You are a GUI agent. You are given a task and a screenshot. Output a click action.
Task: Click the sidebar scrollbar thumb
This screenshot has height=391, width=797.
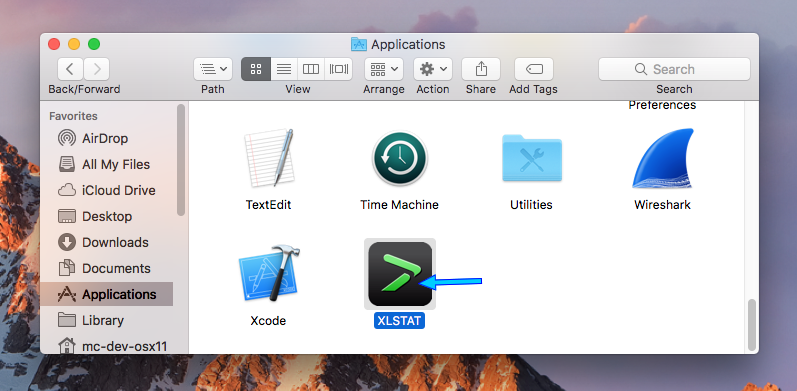point(181,160)
